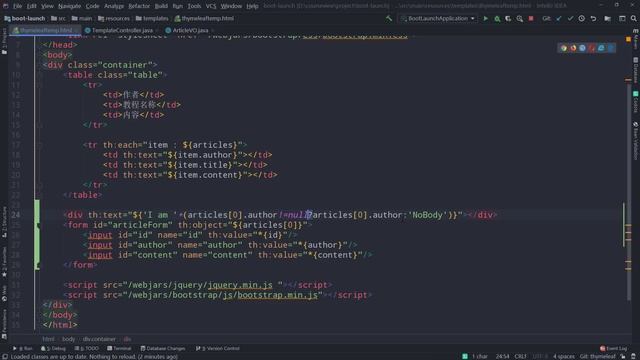Click Git update project blue checkmark

(x=559, y=18)
